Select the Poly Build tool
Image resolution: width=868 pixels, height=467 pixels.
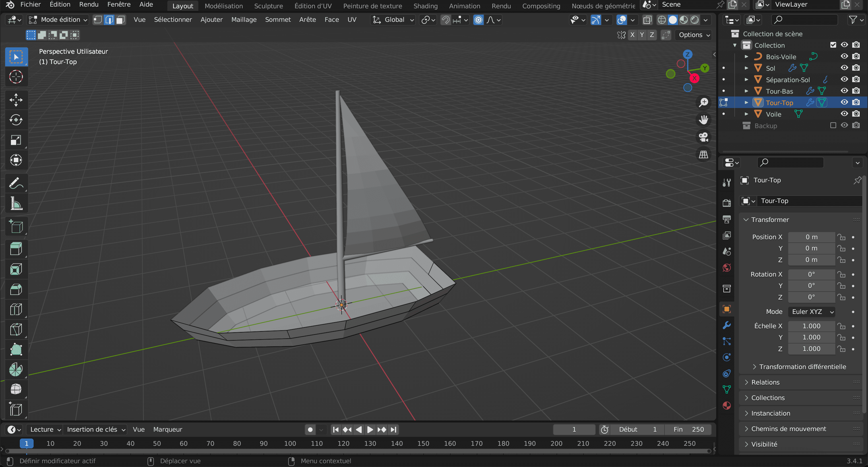[x=16, y=349]
